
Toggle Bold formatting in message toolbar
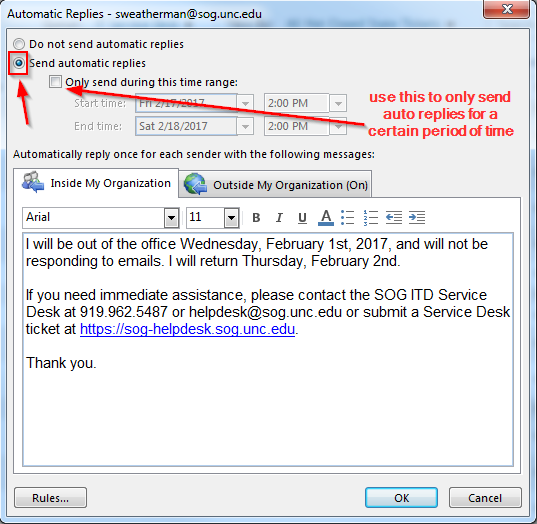coord(256,217)
